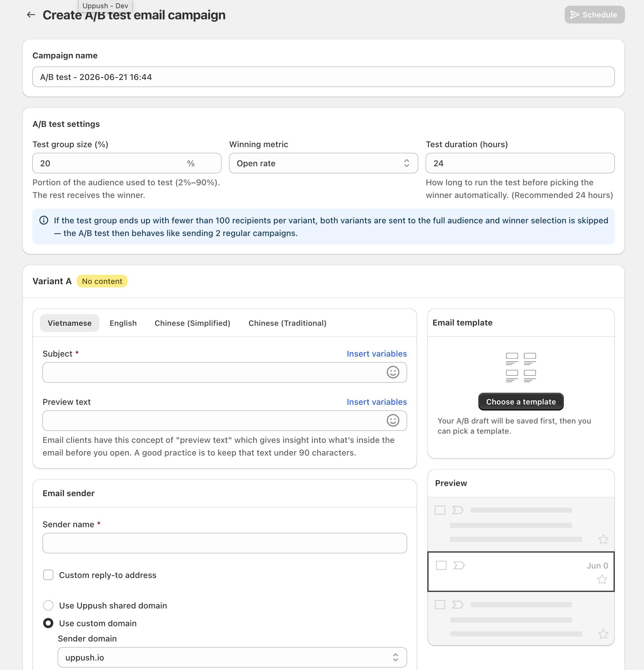Click the No content badge on Variant A

(x=102, y=281)
